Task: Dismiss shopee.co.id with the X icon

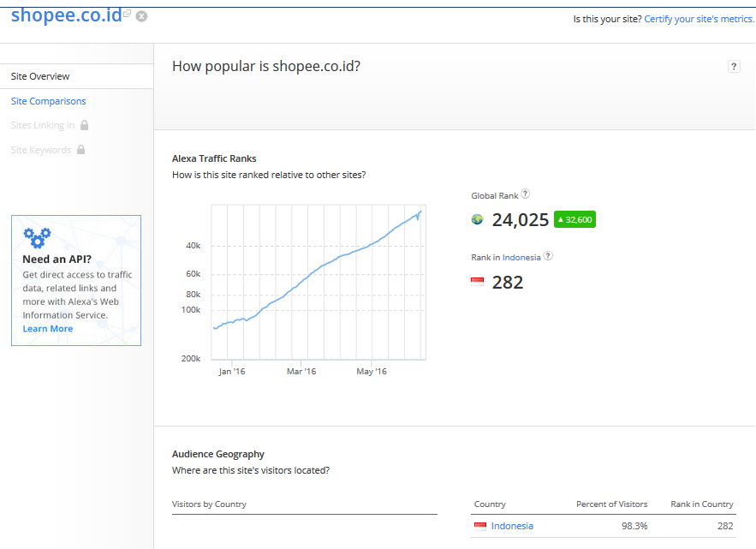Action: [140, 15]
